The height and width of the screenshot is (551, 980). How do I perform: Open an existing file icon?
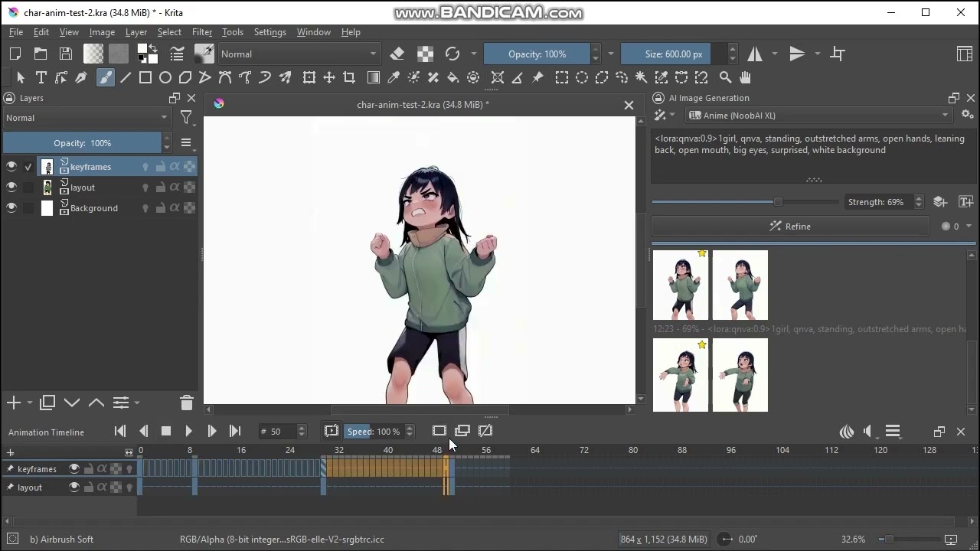click(41, 54)
